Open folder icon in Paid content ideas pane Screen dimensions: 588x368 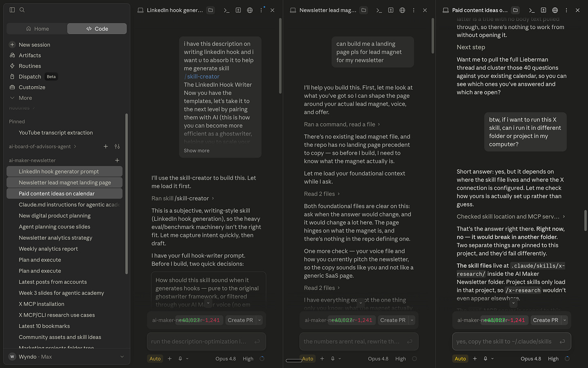click(515, 10)
